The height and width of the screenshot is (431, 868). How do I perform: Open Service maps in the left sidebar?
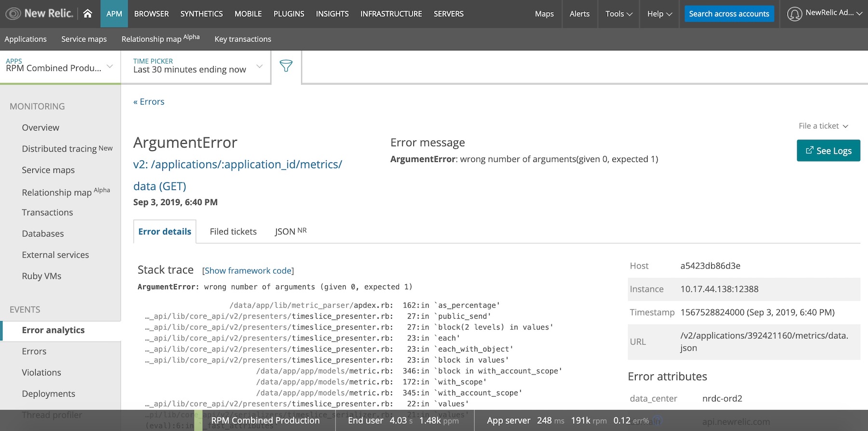[48, 170]
